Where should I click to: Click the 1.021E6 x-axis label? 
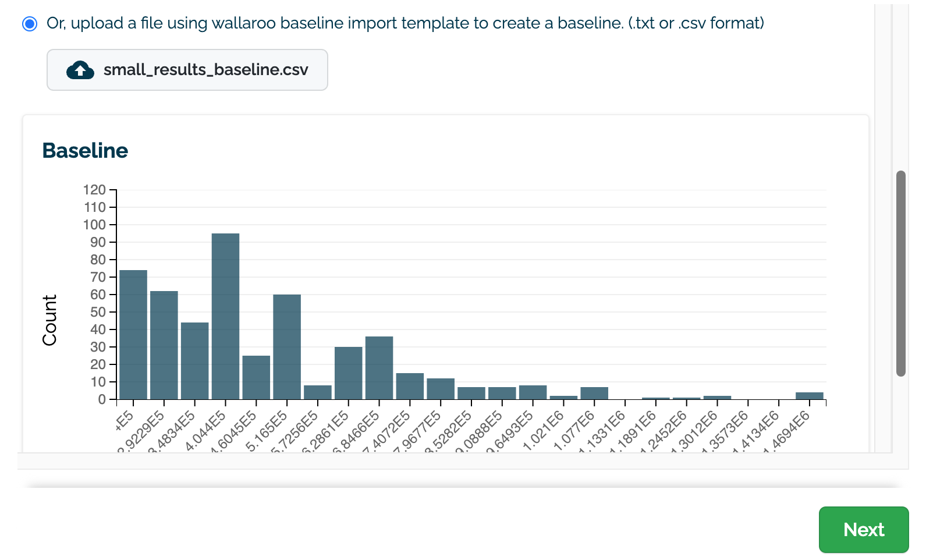click(543, 431)
